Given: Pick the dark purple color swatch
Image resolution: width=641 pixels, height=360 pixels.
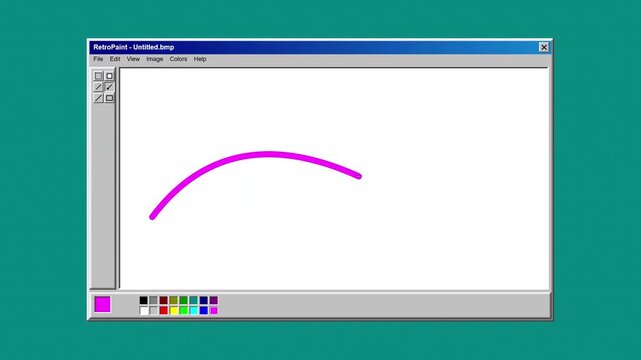Looking at the screenshot, I should coord(213,300).
